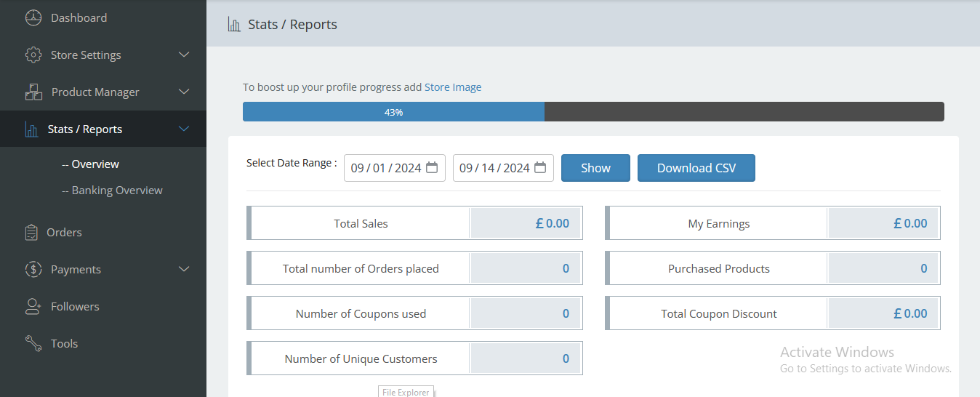Select the Overview submenu item
This screenshot has height=397, width=980.
(95, 164)
